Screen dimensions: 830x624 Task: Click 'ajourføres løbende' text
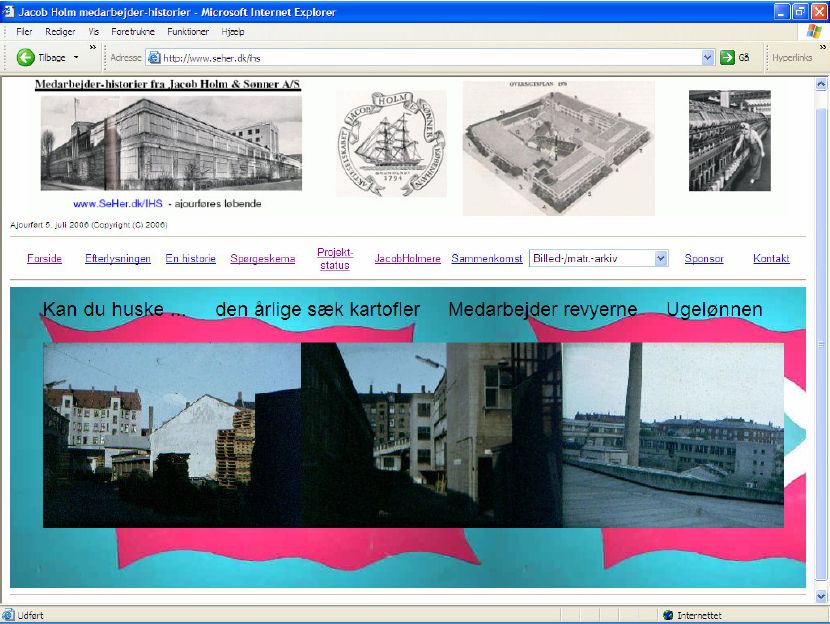218,203
